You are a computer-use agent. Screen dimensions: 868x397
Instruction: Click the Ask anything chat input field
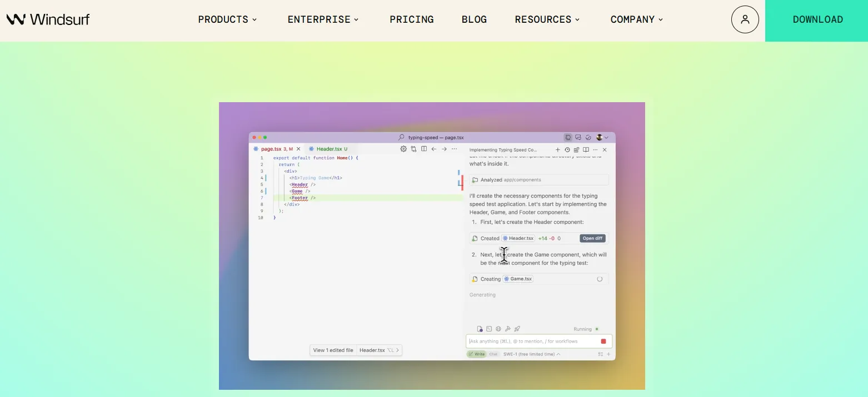[532, 341]
